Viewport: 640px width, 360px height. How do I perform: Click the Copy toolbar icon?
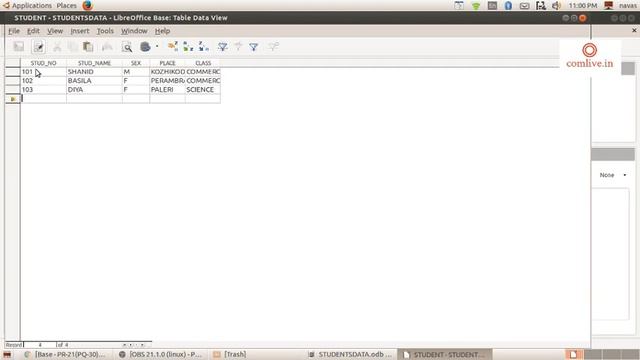pos(73,47)
